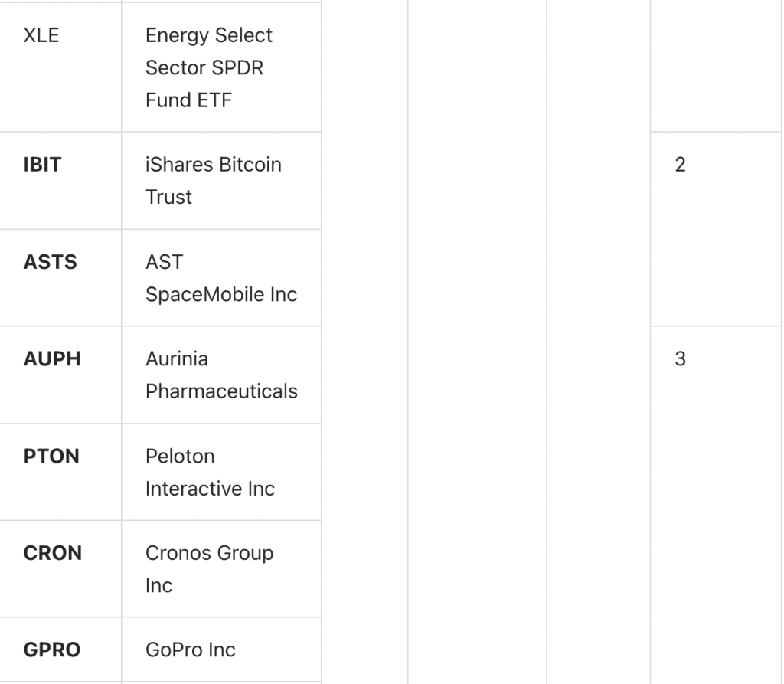Click the bold IBIT ticker symbol
The height and width of the screenshot is (684, 784).
[42, 165]
